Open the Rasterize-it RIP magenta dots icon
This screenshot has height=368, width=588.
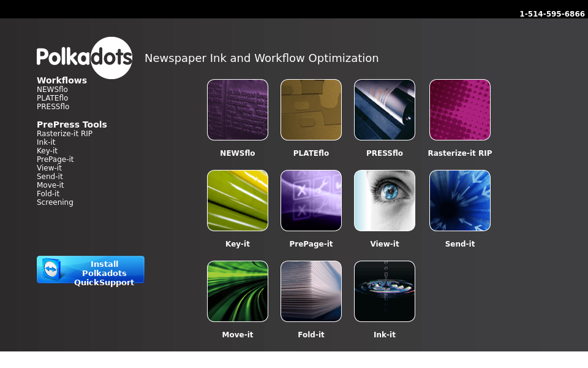(460, 110)
